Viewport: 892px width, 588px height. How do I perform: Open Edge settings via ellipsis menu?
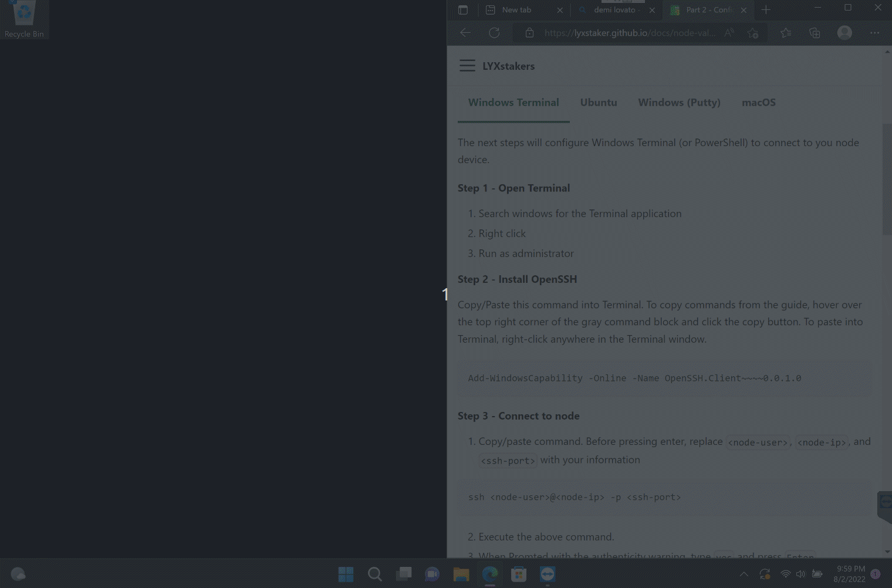tap(875, 33)
